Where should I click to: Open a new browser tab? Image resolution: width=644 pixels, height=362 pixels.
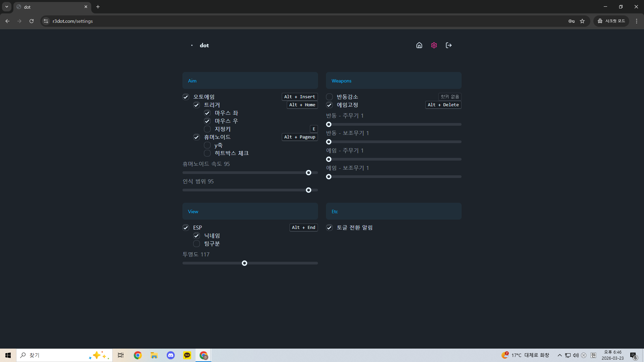click(98, 7)
